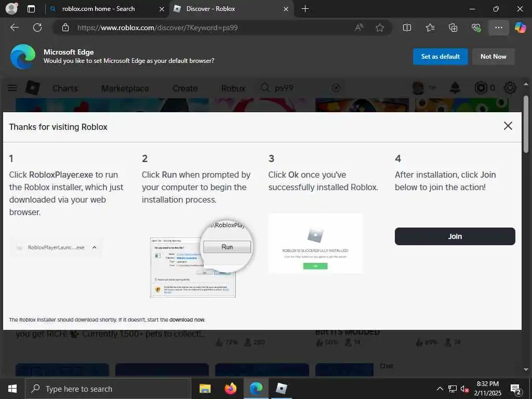Add this page to favorites star
Screen dimensions: 532x399
[x=380, y=28]
